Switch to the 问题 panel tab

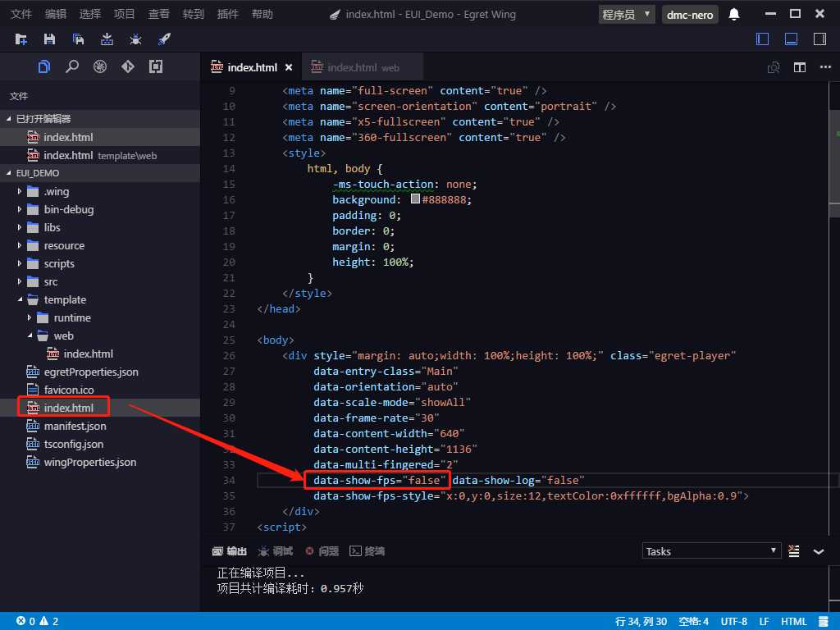322,551
